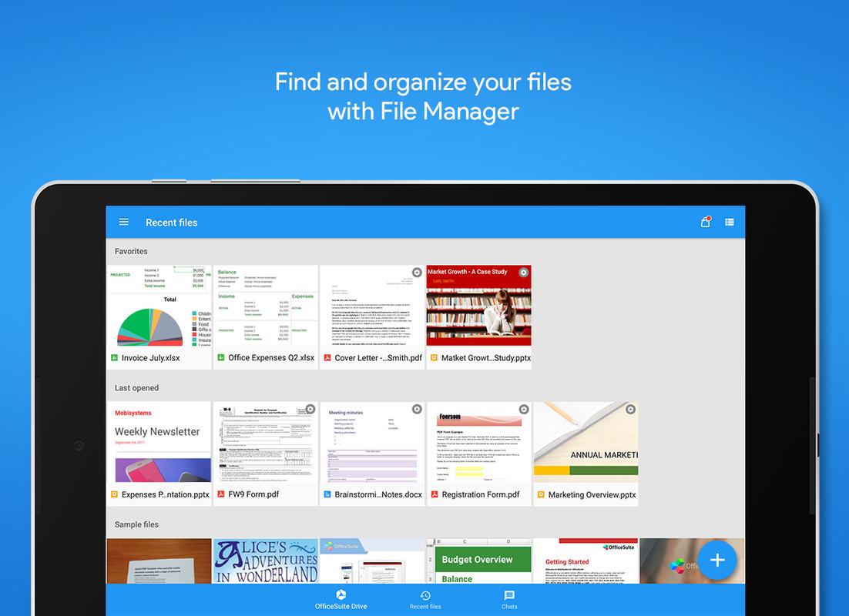Image resolution: width=849 pixels, height=616 pixels.
Task: Click the Invoice July.xlsx file name
Action: (x=150, y=358)
